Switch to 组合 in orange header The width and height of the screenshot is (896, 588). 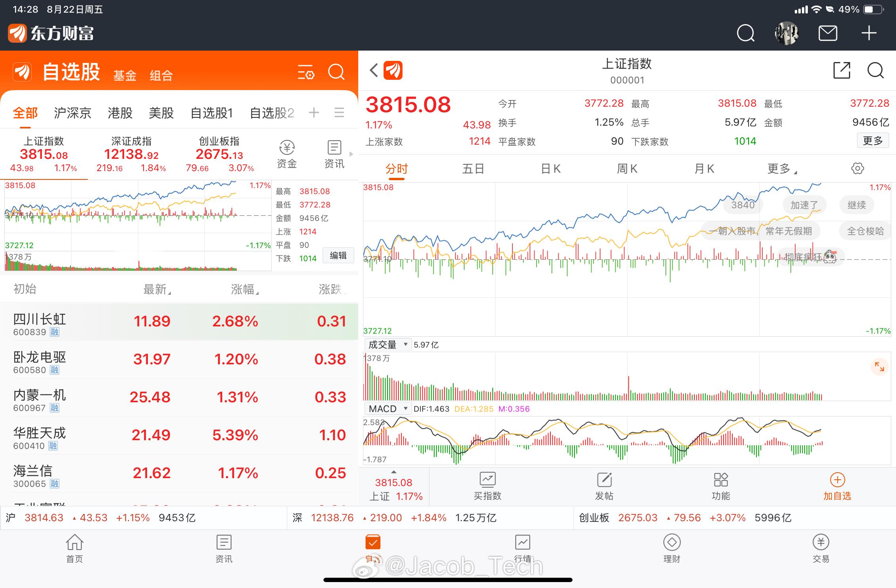coord(161,75)
